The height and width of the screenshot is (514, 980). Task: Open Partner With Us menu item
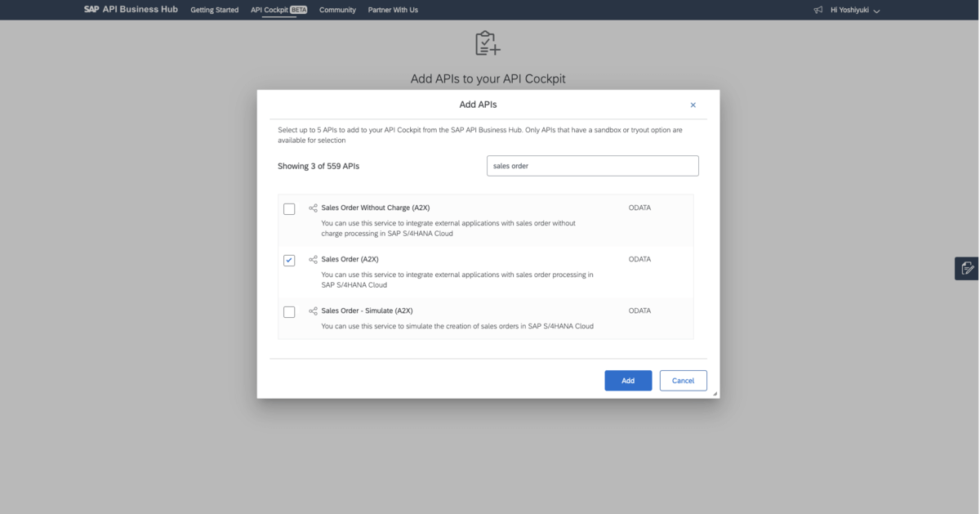coord(393,10)
